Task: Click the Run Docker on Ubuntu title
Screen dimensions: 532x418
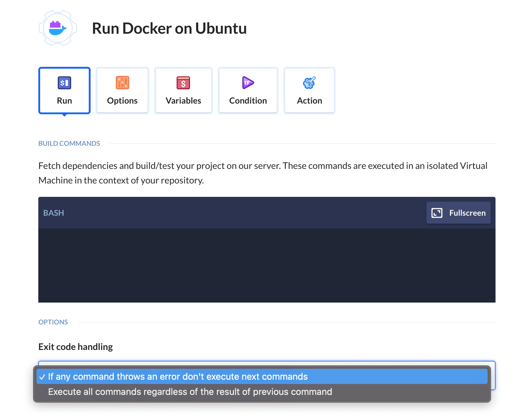Action: click(x=169, y=28)
